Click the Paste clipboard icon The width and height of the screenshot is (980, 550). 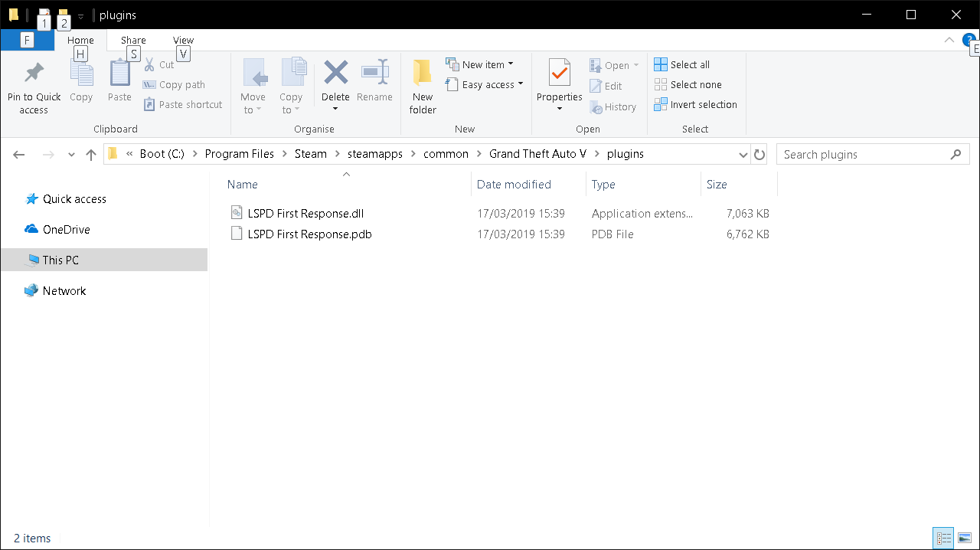click(x=119, y=74)
